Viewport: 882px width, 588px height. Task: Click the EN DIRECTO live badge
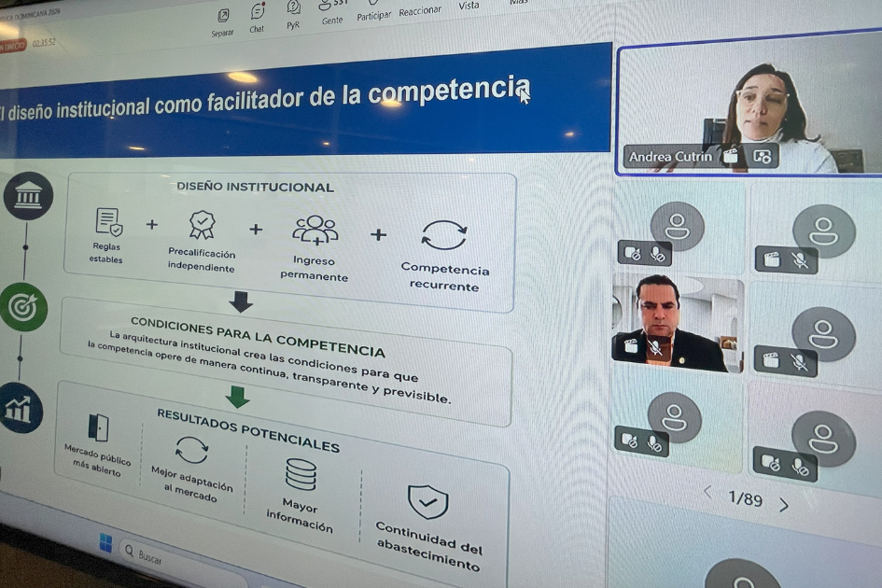tap(12, 46)
